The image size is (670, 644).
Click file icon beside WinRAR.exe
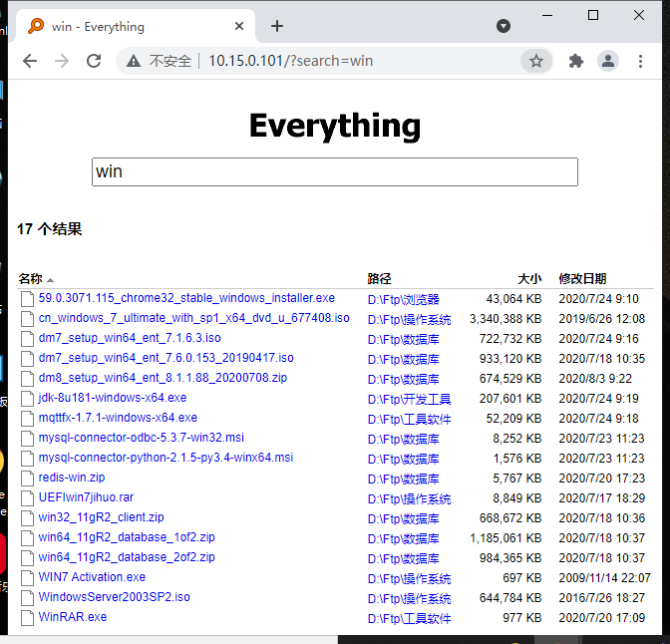[27, 618]
